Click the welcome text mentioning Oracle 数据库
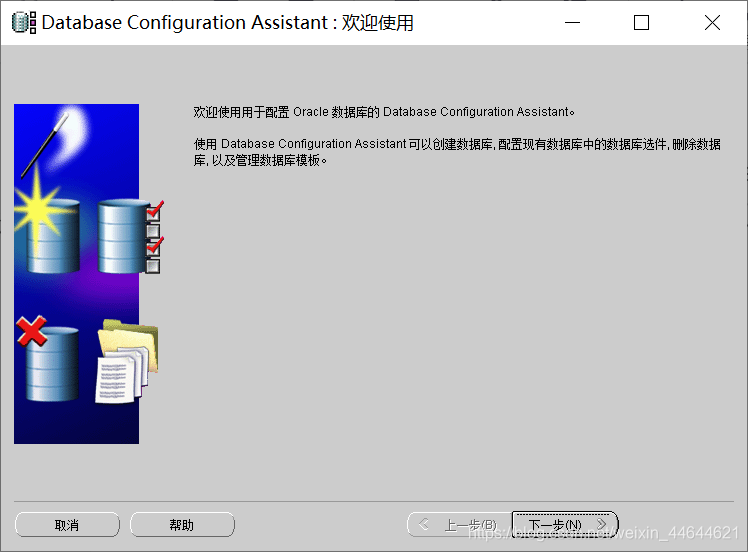This screenshot has height=552, width=748. pos(384,112)
